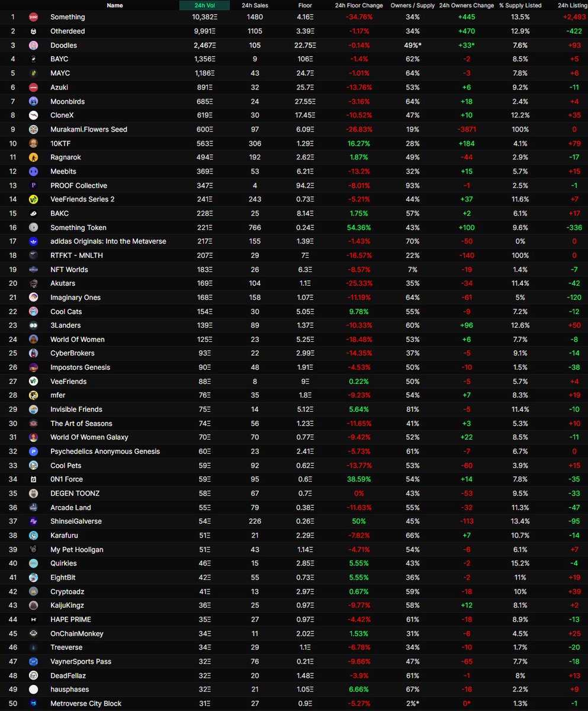
Task: Select the Ragnarok collection icon
Action: 34,157
